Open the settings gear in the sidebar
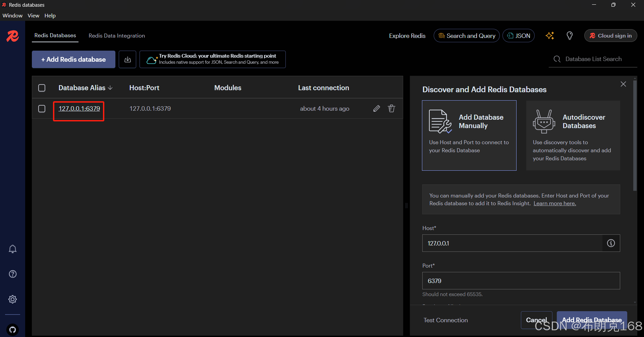 (13, 299)
